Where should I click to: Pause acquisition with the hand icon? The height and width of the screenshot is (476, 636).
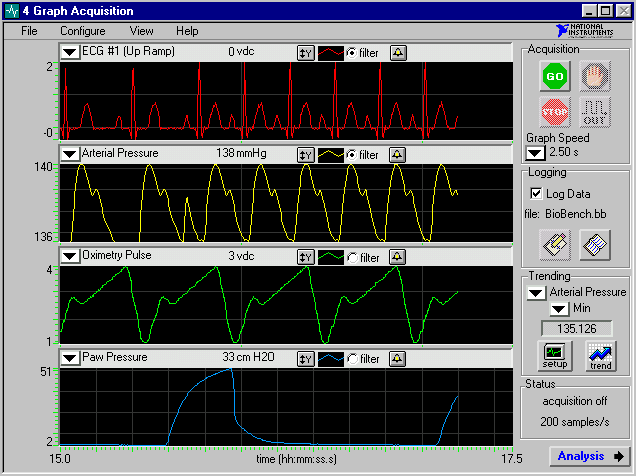coord(595,76)
